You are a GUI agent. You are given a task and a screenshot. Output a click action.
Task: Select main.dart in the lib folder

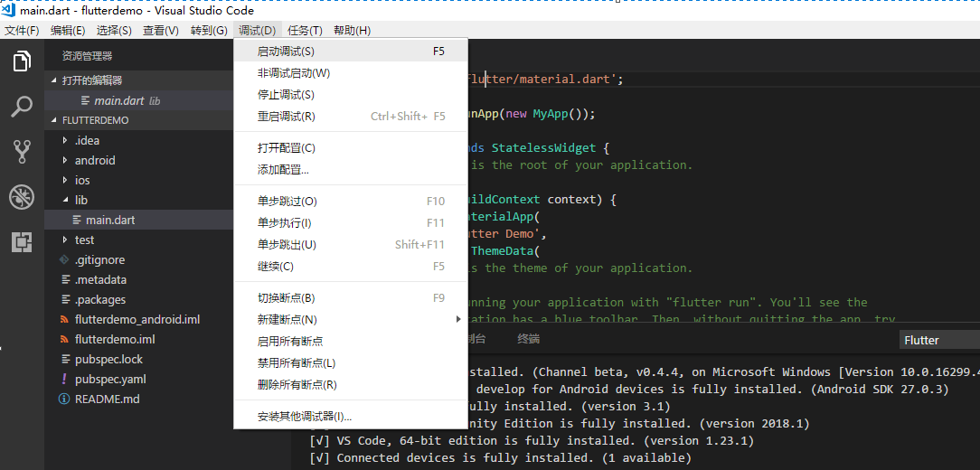[138, 220]
